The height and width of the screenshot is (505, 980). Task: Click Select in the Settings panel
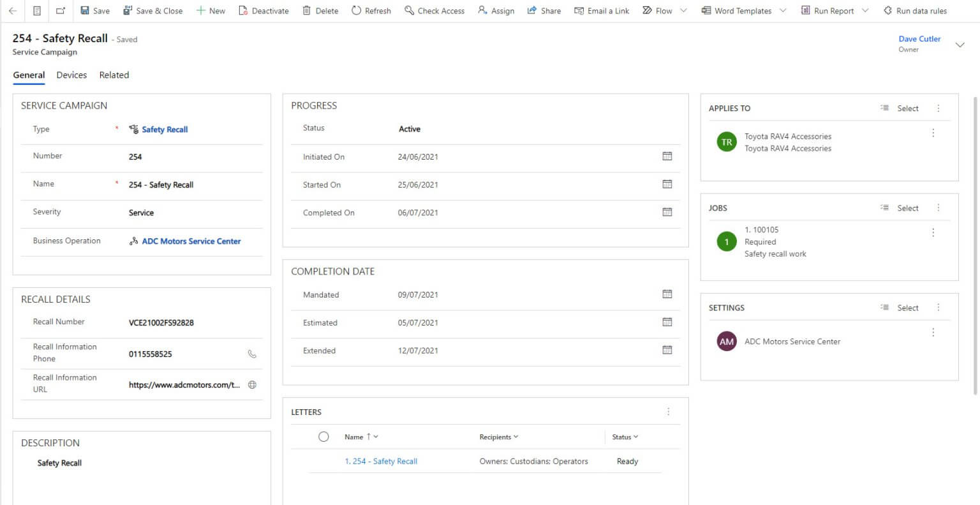[900, 308]
